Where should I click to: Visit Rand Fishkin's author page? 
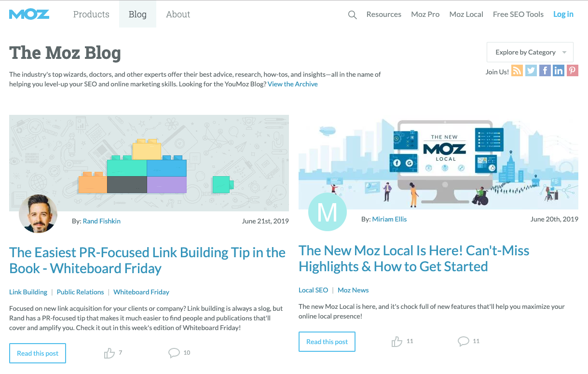coord(101,221)
